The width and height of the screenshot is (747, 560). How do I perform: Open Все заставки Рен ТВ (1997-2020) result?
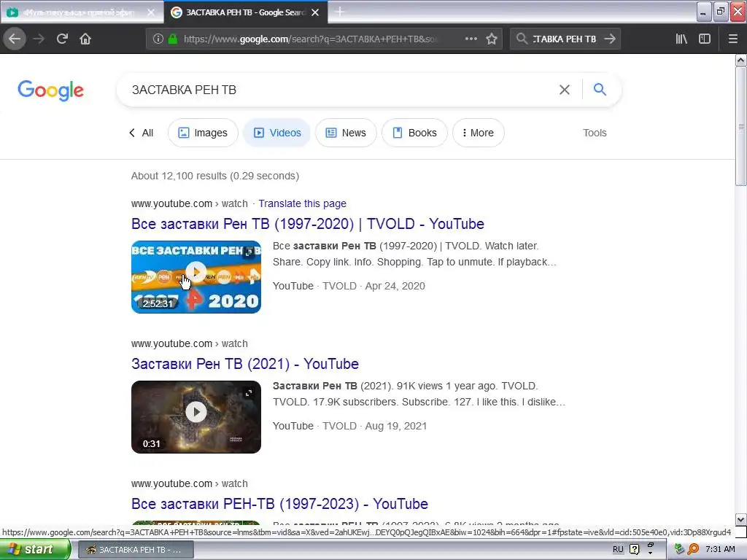[x=308, y=224]
